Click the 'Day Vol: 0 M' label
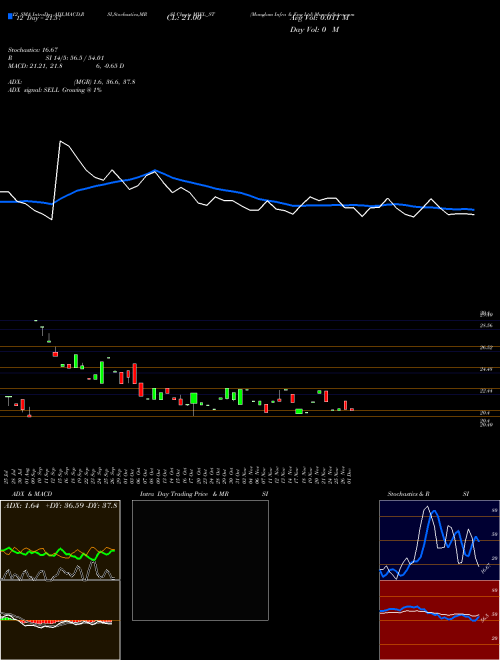 (314, 30)
